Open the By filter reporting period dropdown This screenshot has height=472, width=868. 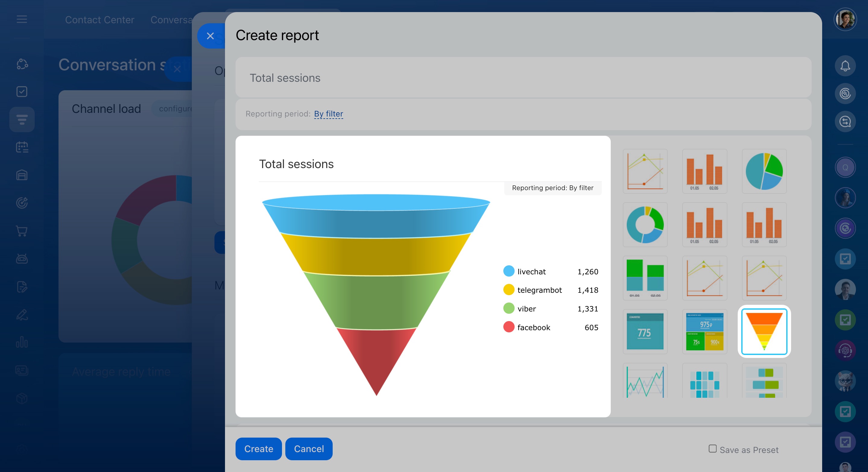(x=328, y=114)
